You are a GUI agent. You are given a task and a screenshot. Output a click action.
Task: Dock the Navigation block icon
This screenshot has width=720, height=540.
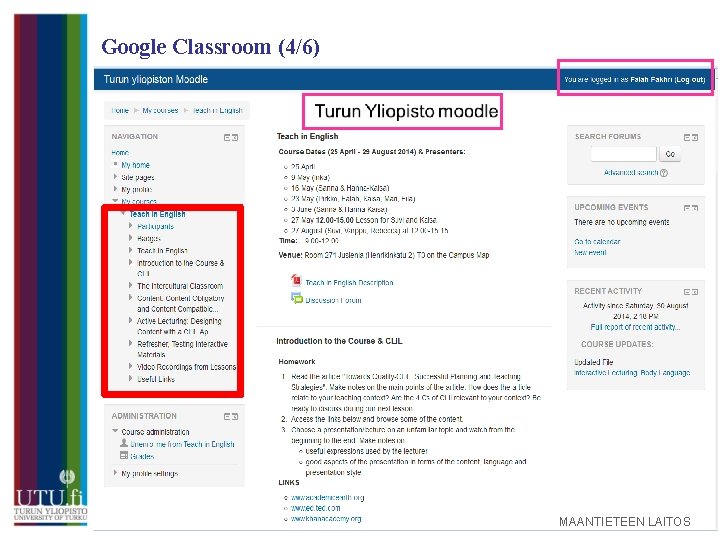tap(235, 137)
